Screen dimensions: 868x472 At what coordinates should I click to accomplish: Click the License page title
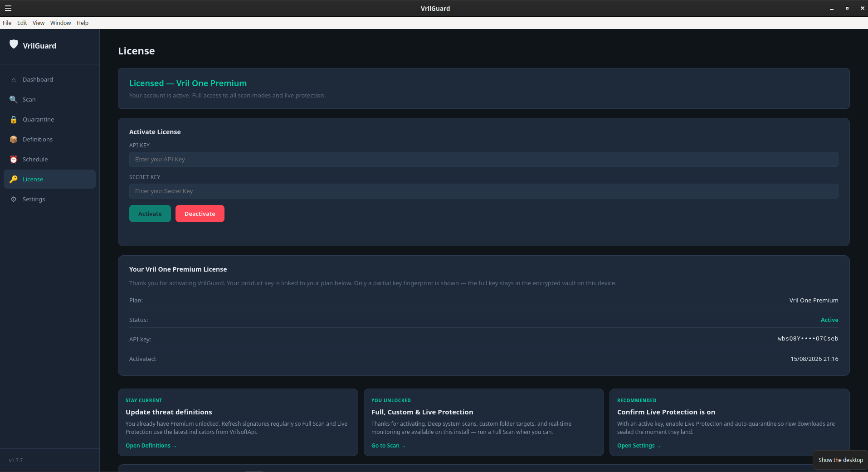136,51
